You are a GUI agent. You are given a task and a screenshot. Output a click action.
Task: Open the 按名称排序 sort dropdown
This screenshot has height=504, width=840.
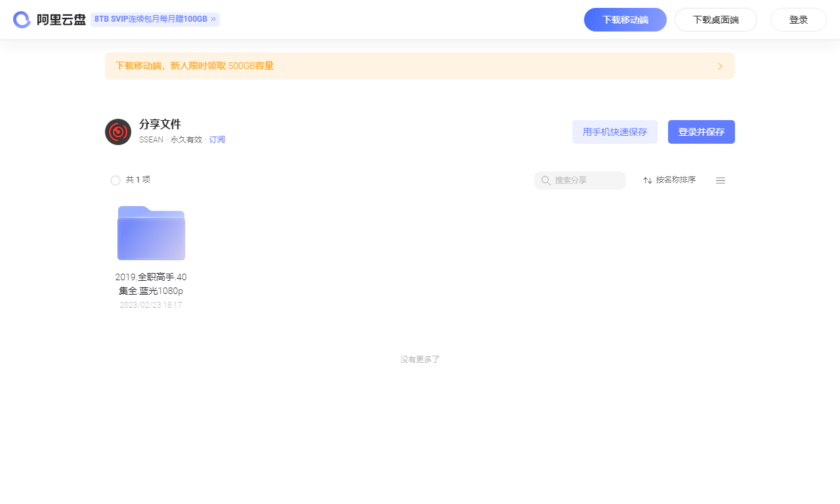point(669,180)
